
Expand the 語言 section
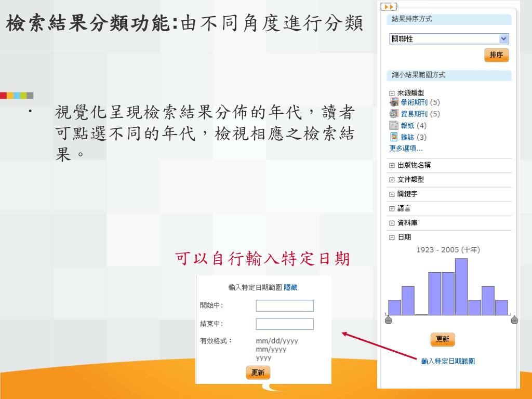point(392,209)
